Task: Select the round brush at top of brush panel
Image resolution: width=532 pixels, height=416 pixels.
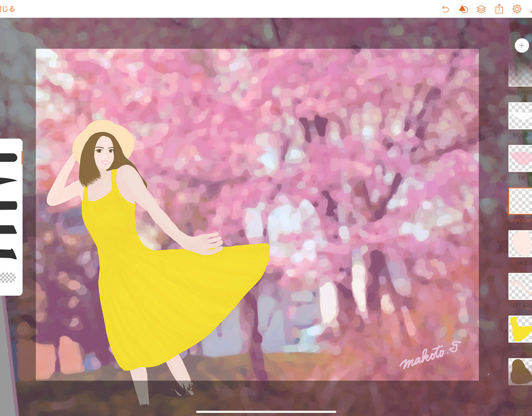Action: pyautogui.click(x=9, y=157)
